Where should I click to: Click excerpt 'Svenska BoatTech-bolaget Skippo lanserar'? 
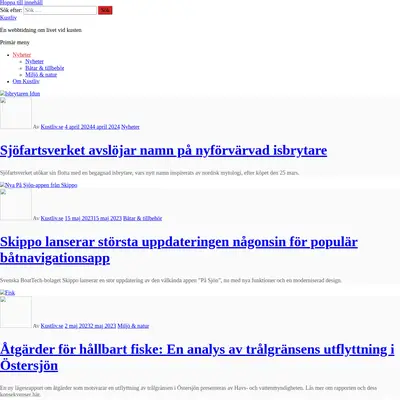click(171, 280)
